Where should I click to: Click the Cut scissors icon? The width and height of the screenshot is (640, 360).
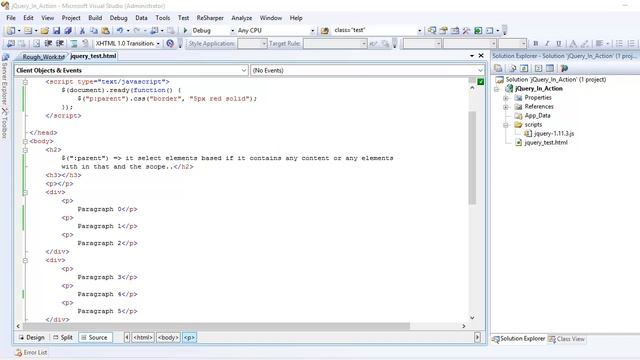(x=82, y=31)
